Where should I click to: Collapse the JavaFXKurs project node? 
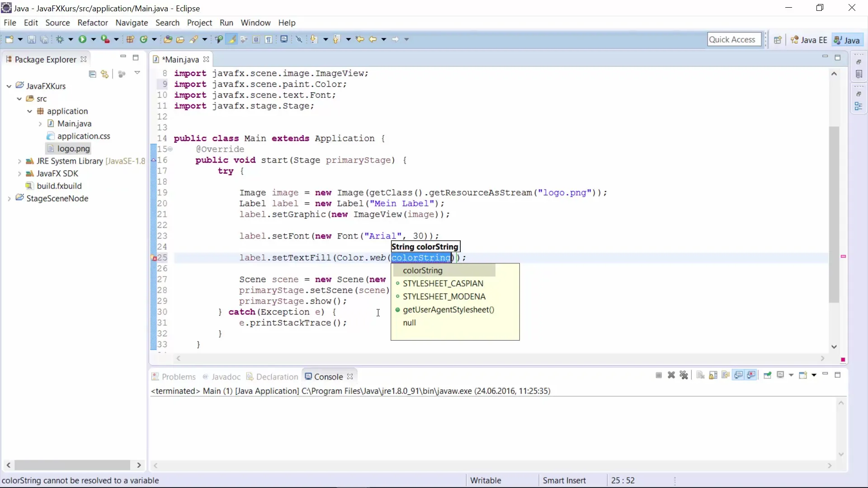pyautogui.click(x=9, y=86)
